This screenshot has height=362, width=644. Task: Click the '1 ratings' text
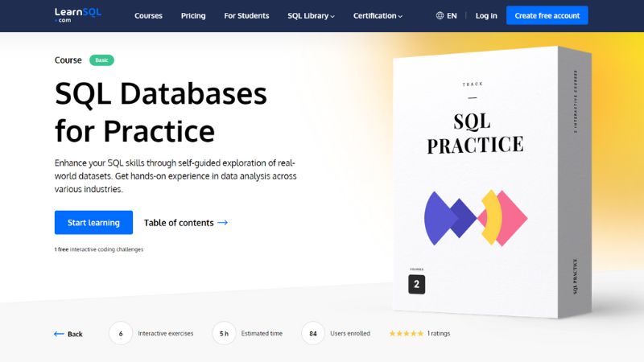pos(439,333)
